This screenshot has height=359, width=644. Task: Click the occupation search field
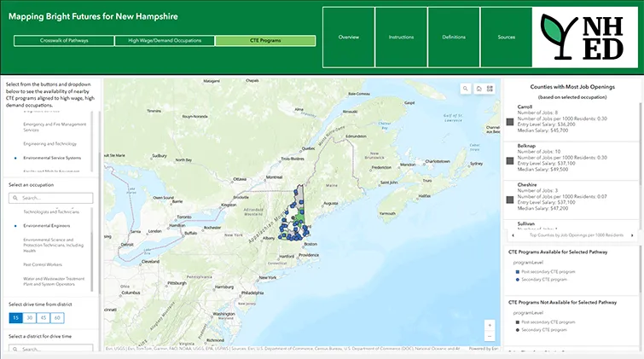(51, 198)
